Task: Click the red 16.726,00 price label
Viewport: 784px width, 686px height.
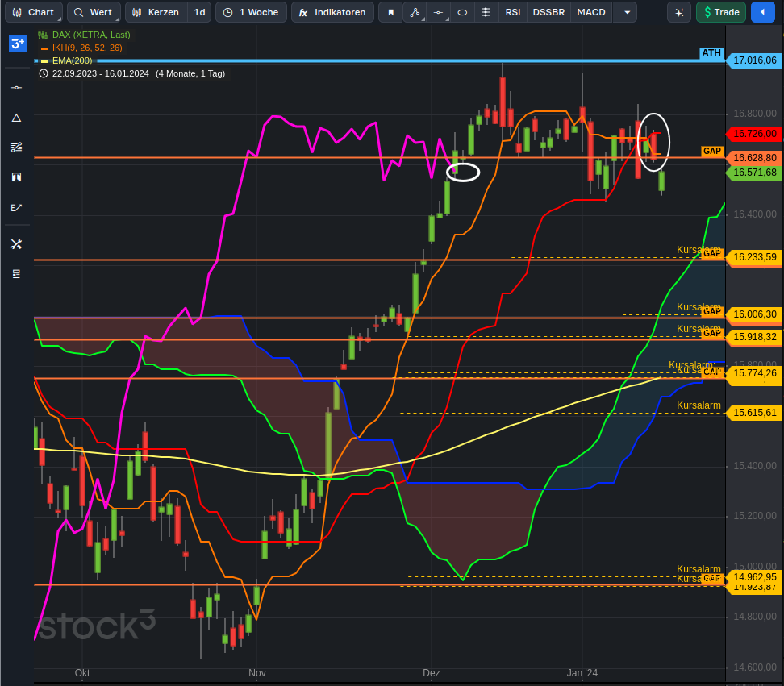Action: pyautogui.click(x=754, y=134)
